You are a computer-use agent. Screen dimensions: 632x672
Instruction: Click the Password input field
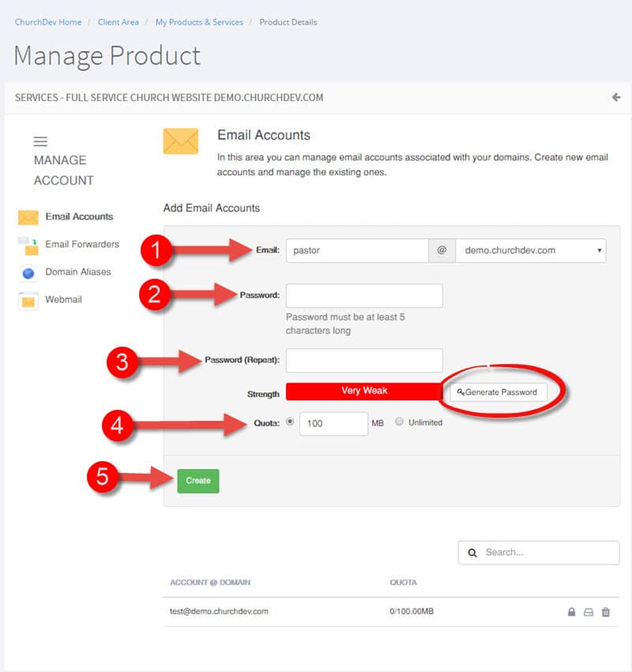click(x=364, y=295)
